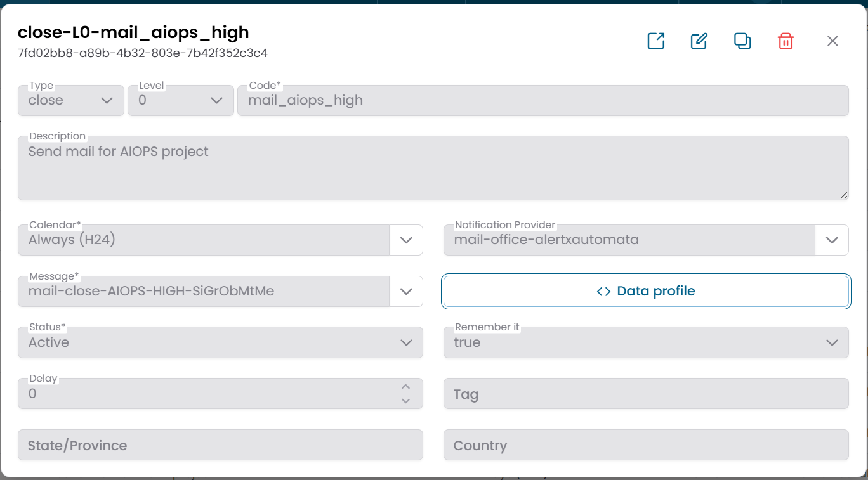Screen dimensions: 868x480
Task: Click the edit pencil icon
Action: [699, 41]
